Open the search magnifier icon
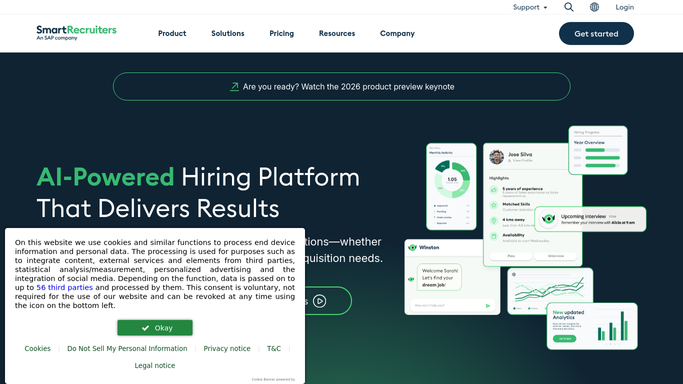The width and height of the screenshot is (683, 384). (568, 7)
